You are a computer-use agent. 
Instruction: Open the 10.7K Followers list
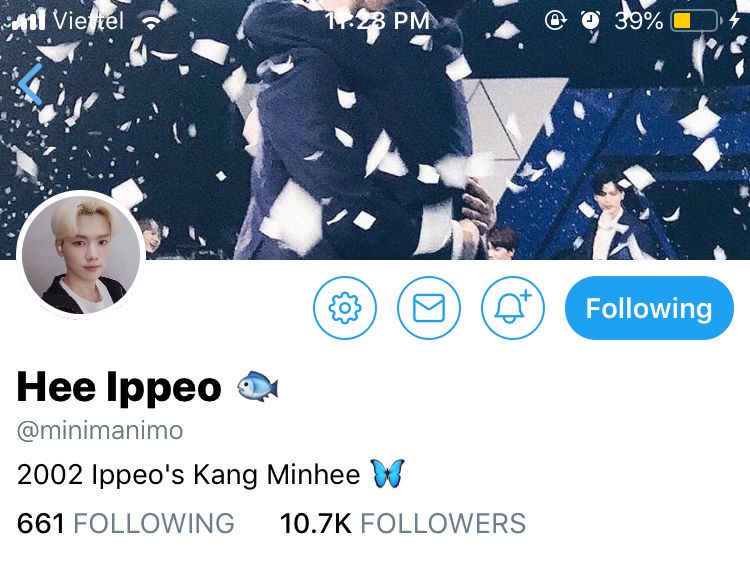(x=403, y=523)
